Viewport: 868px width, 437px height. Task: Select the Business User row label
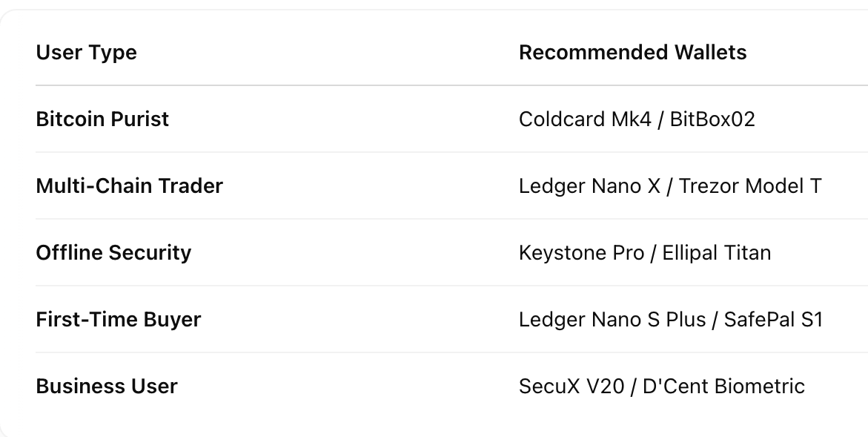point(106,387)
